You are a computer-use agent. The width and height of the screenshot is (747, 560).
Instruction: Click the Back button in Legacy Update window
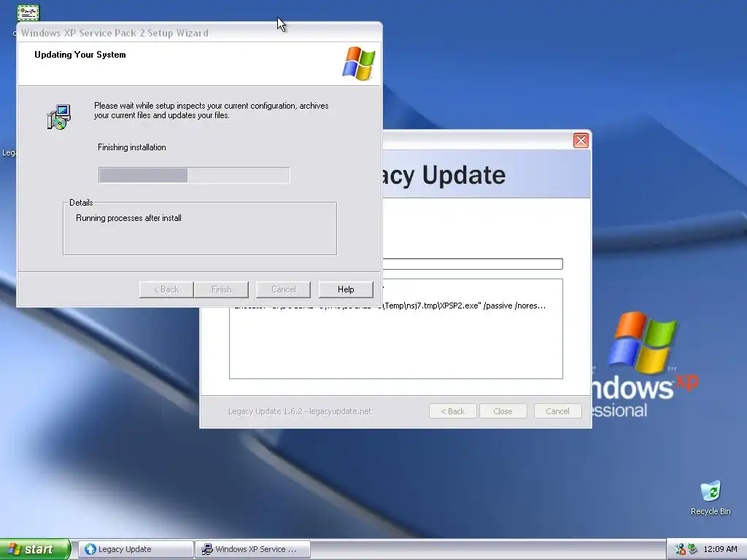pos(452,411)
